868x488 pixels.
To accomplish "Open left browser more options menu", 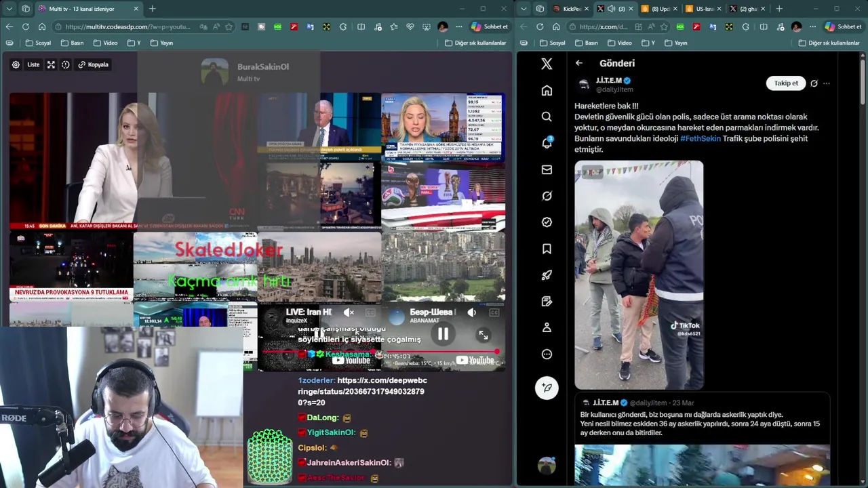I will pos(459,26).
